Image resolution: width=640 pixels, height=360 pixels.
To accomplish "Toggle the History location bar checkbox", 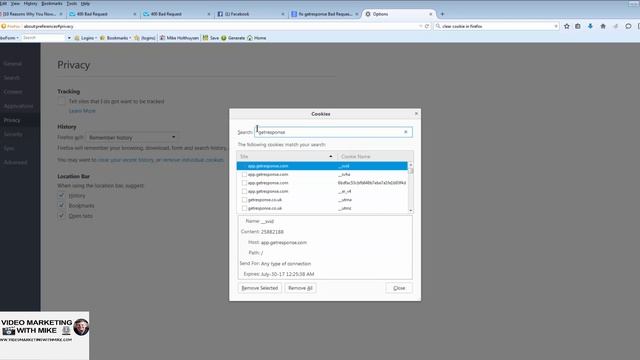I will (61, 196).
